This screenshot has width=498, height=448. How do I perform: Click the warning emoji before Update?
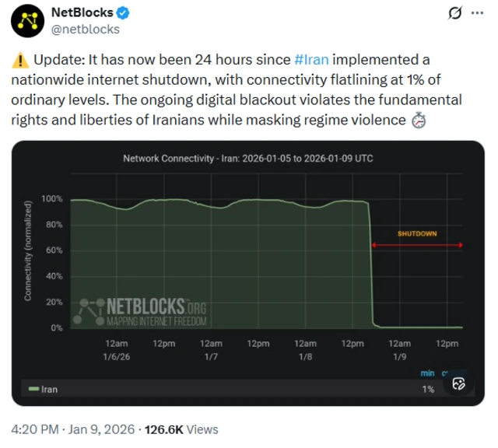tap(19, 60)
